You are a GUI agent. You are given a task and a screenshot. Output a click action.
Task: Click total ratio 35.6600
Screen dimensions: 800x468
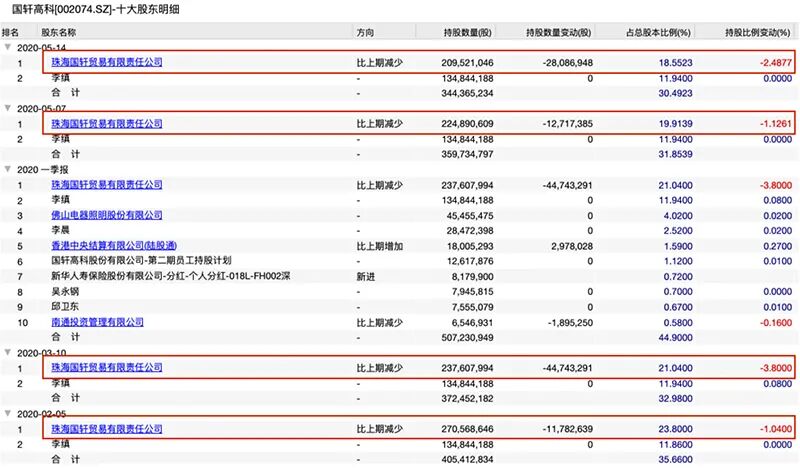click(676, 459)
